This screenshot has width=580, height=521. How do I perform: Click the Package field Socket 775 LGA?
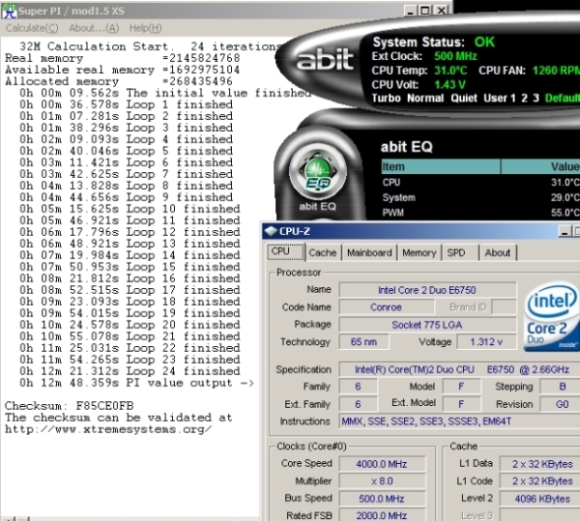[427, 325]
